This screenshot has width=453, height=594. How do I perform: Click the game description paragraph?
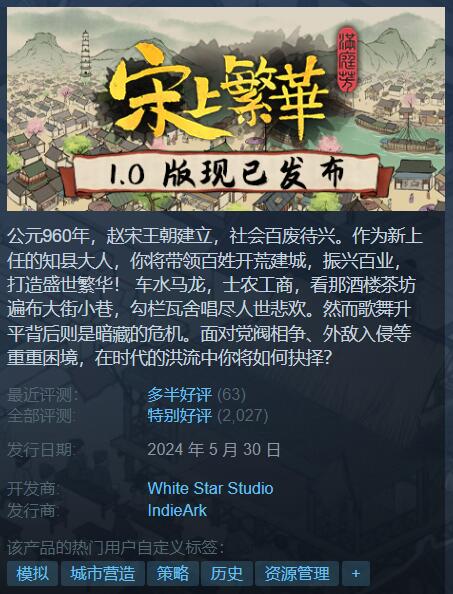pyautogui.click(x=215, y=297)
